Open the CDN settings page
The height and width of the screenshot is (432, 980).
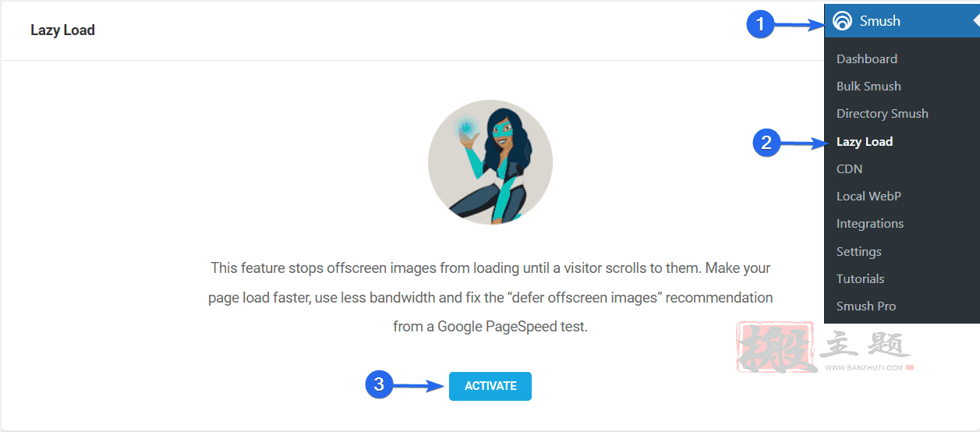coord(849,168)
